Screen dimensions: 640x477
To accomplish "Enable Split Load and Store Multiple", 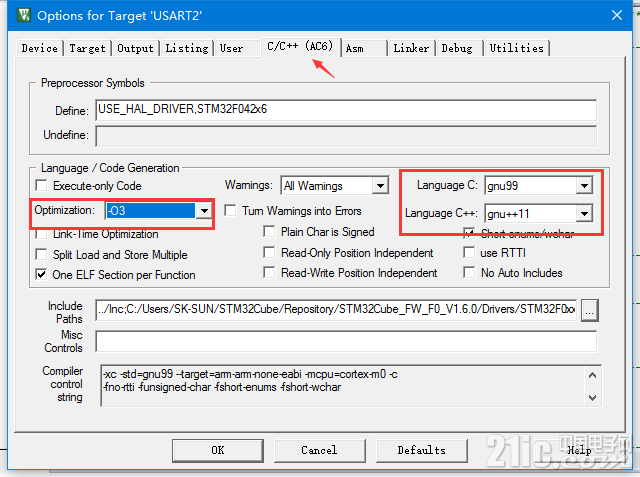I will coord(41,255).
